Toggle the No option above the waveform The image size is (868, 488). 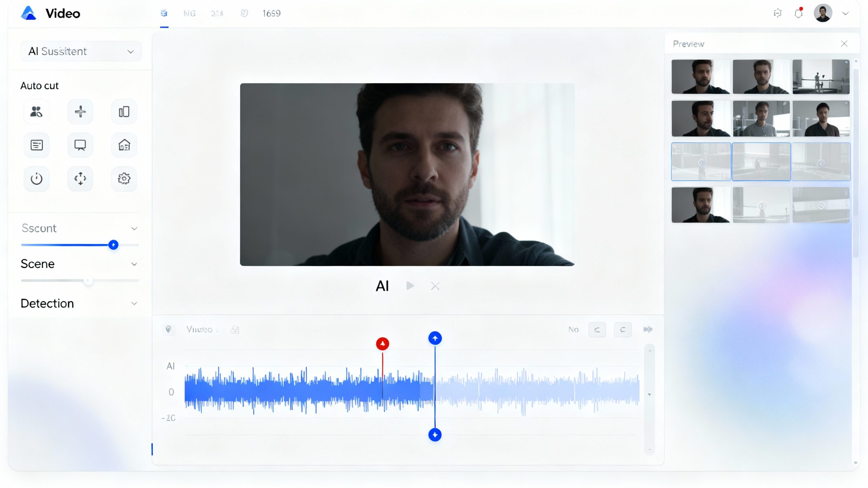(573, 329)
